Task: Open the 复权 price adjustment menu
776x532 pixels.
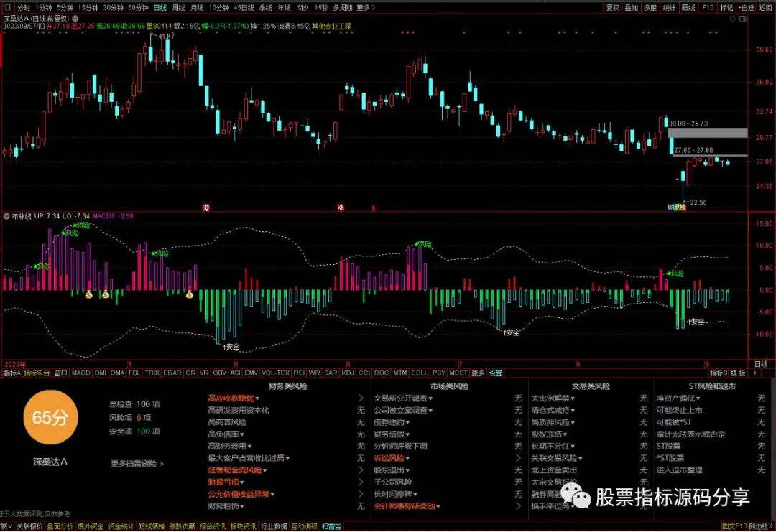Action: (x=613, y=7)
